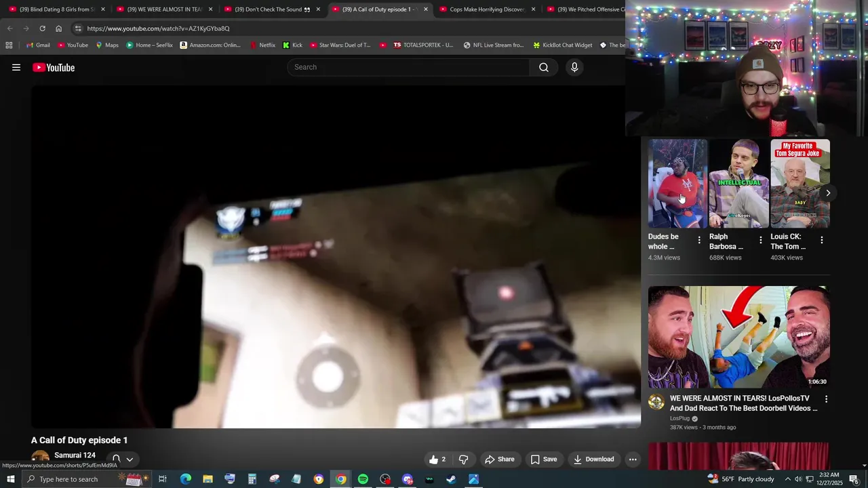Click into YouTube search field

click(409, 67)
